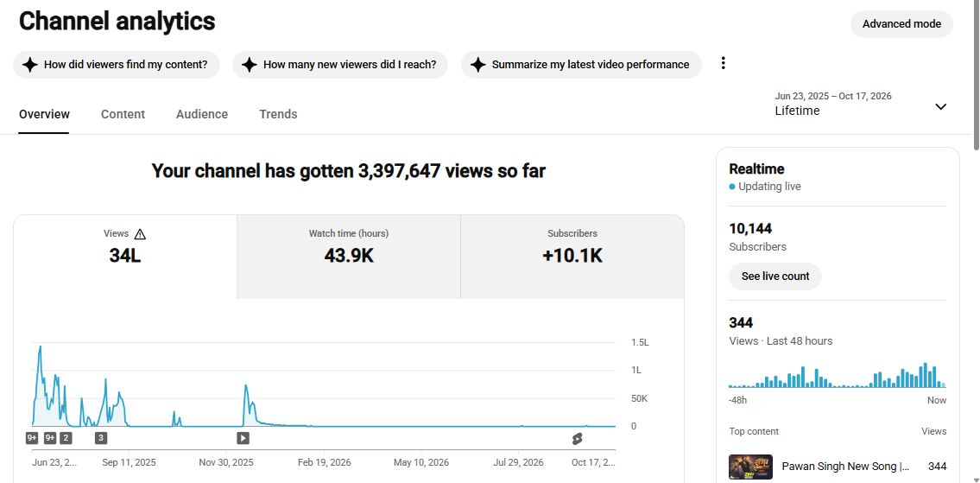Click 'Views · Last 48 hours' label

click(x=781, y=341)
